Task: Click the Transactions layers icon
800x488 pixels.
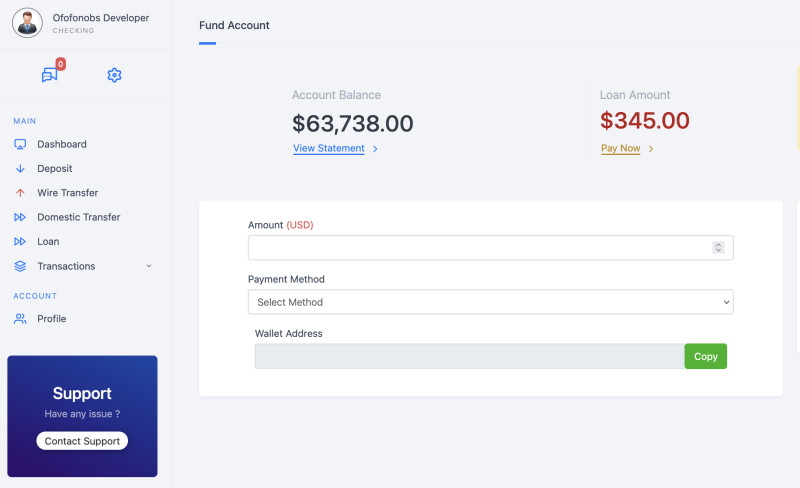Action: 20,266
